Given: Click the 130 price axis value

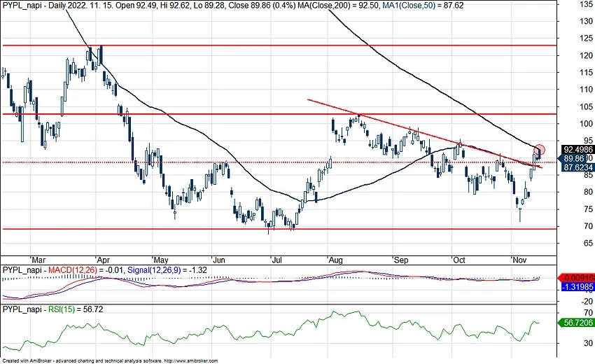Looking at the screenshot, I should [x=587, y=21].
